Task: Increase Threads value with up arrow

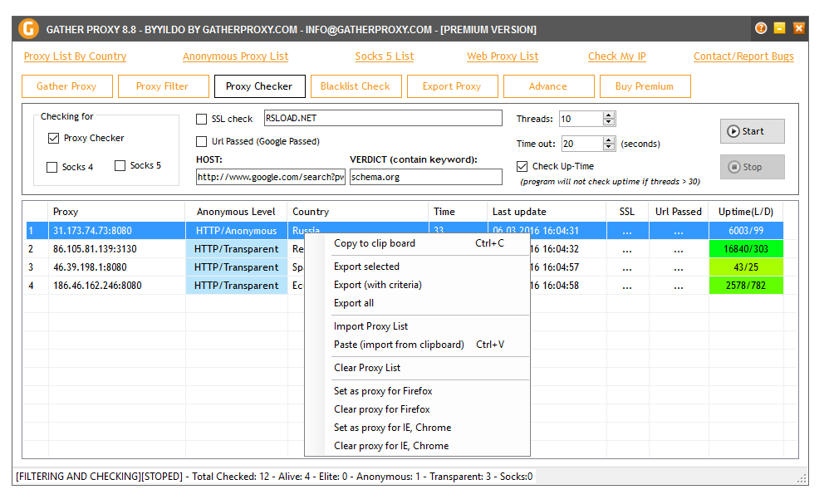Action: tap(609, 115)
